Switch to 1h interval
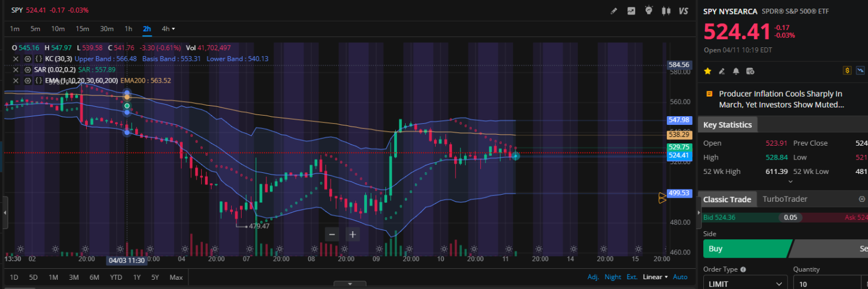 click(128, 29)
